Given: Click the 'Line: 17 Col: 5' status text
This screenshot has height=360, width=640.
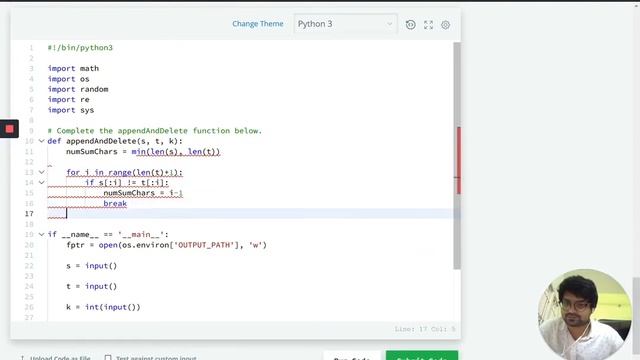Looking at the screenshot, I should coord(425,329).
